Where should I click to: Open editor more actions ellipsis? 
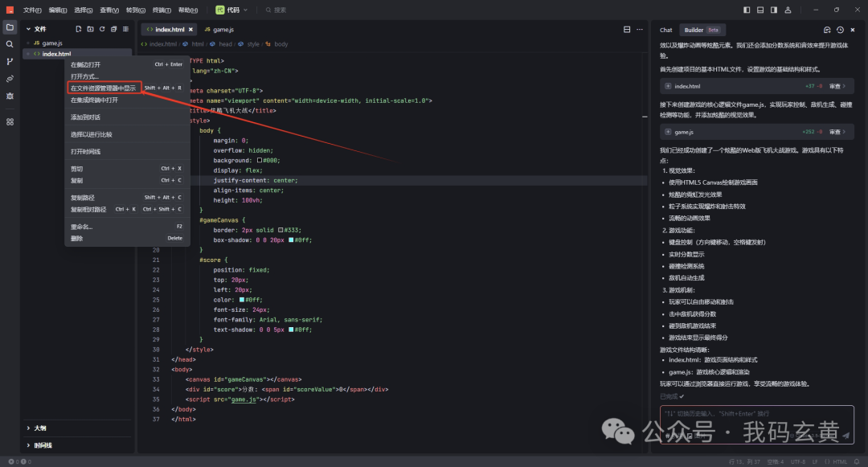click(x=640, y=29)
